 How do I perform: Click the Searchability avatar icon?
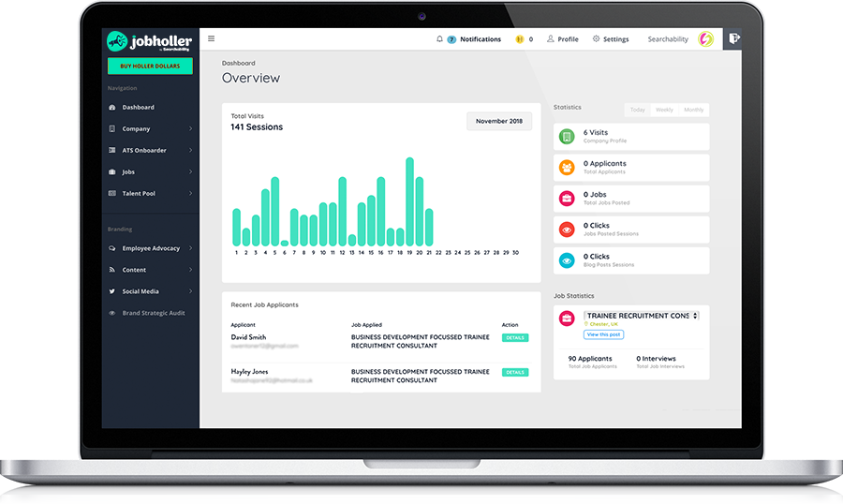coord(705,38)
